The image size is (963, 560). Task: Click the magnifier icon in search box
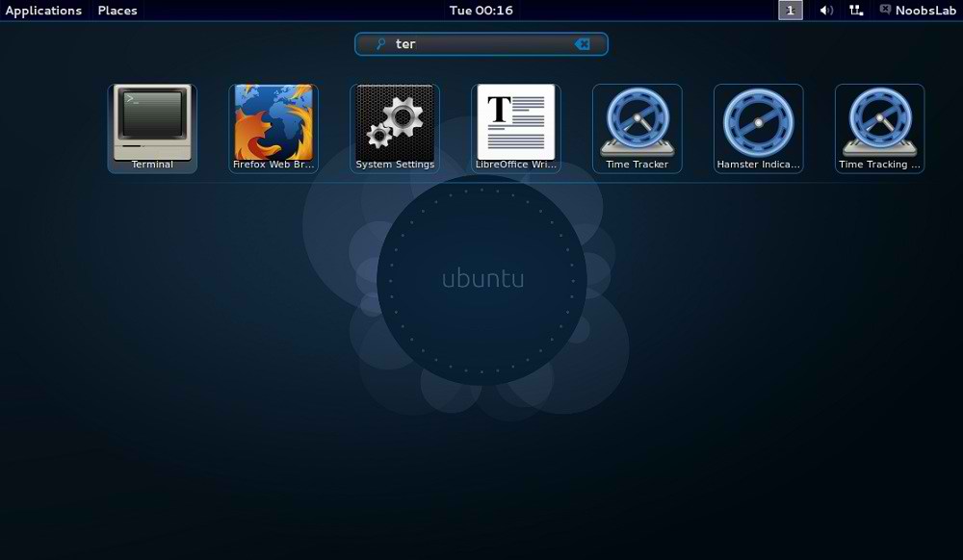click(x=380, y=44)
